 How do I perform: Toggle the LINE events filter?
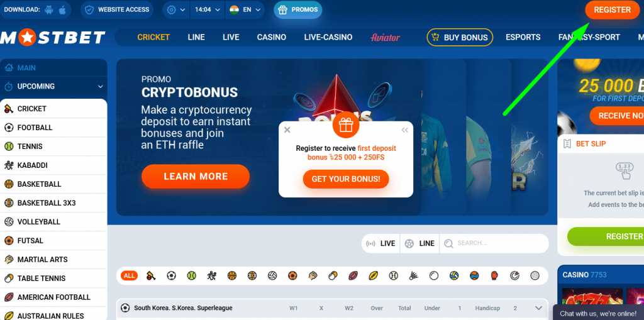click(419, 243)
